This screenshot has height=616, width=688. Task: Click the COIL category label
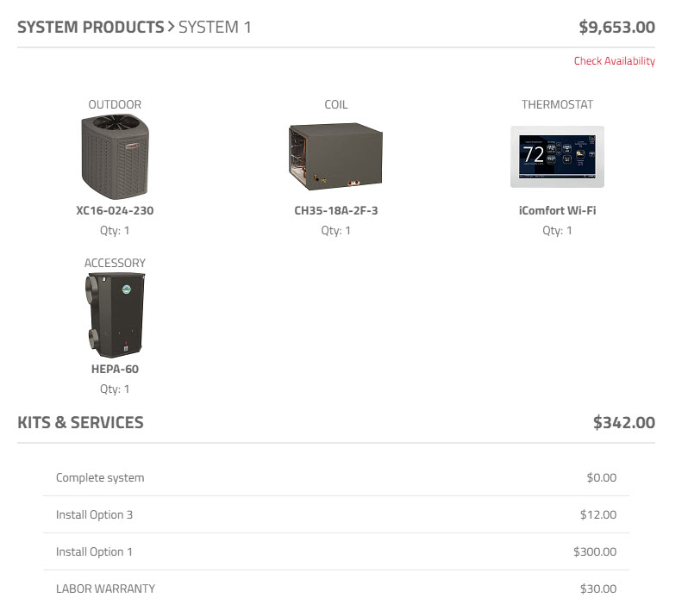[335, 104]
